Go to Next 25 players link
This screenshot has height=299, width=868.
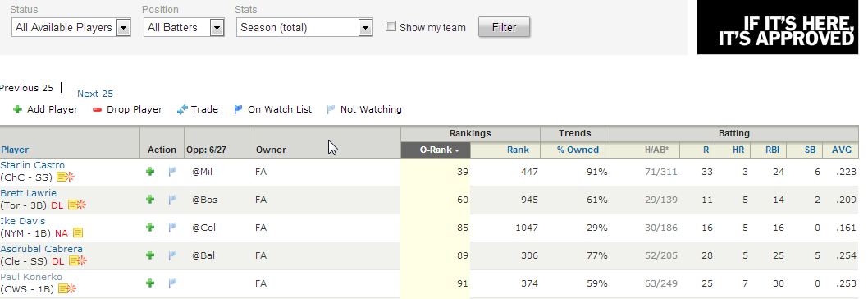(94, 94)
